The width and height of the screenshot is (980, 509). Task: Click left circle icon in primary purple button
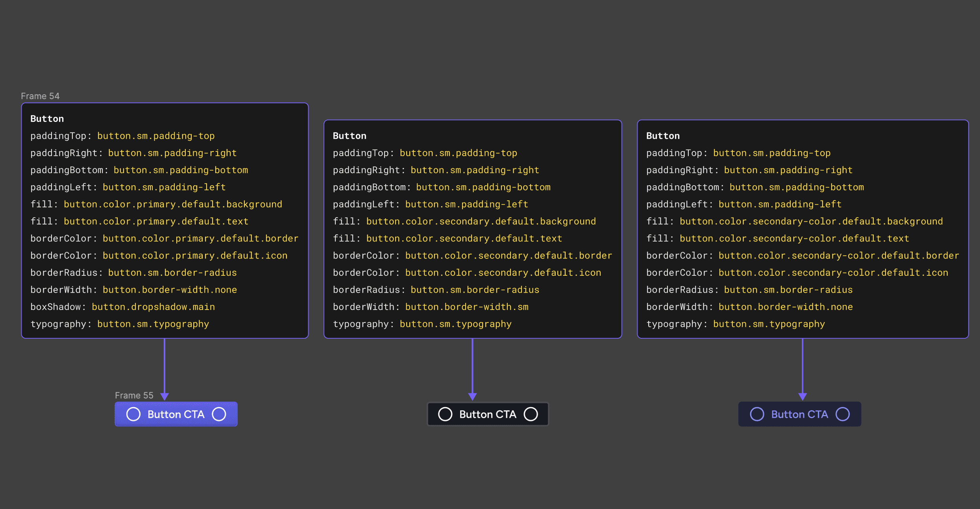tap(133, 414)
